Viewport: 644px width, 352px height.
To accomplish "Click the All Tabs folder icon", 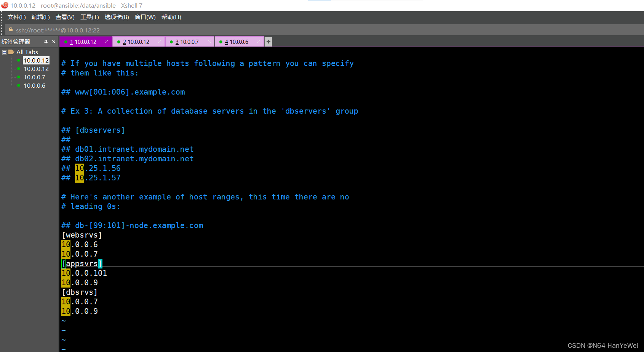I will click(11, 52).
